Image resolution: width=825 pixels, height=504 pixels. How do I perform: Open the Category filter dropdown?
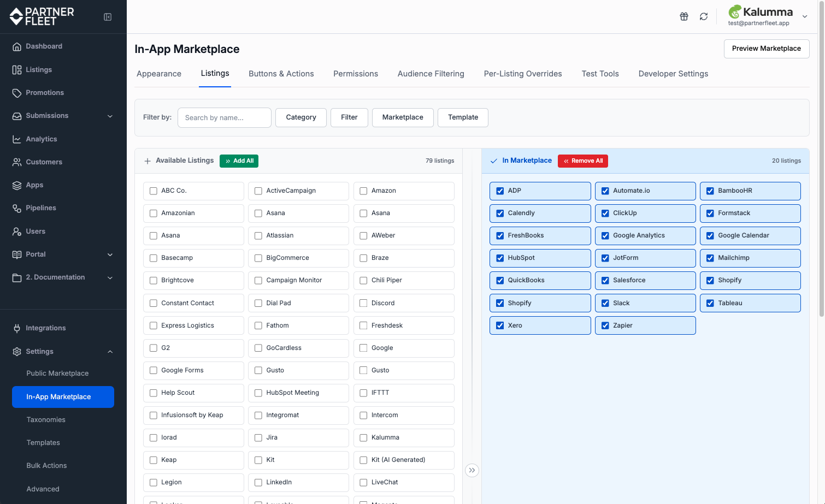click(301, 117)
